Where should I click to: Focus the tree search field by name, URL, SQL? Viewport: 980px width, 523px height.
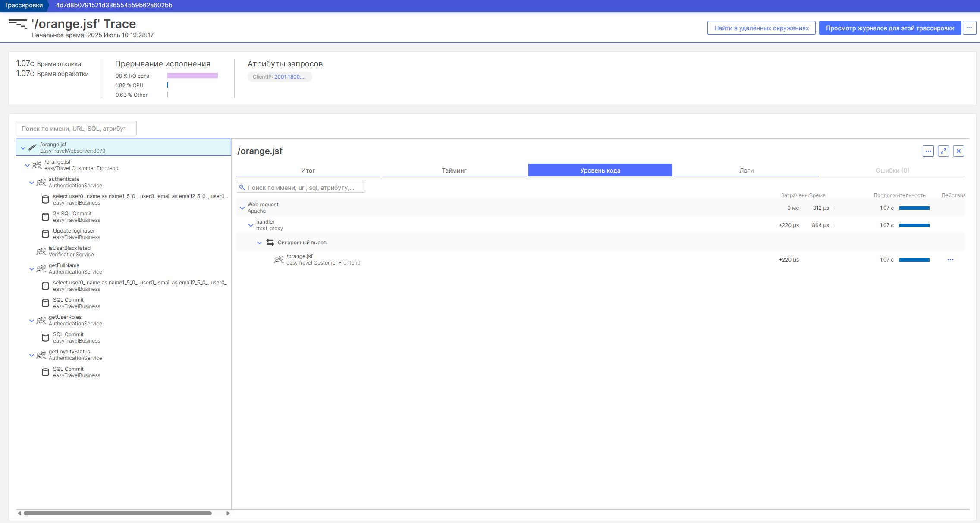point(76,129)
